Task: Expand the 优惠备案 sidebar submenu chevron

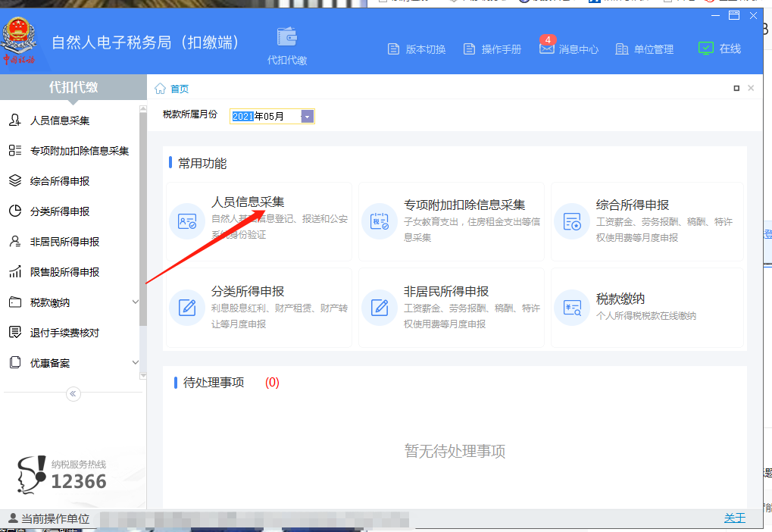Action: (136, 362)
